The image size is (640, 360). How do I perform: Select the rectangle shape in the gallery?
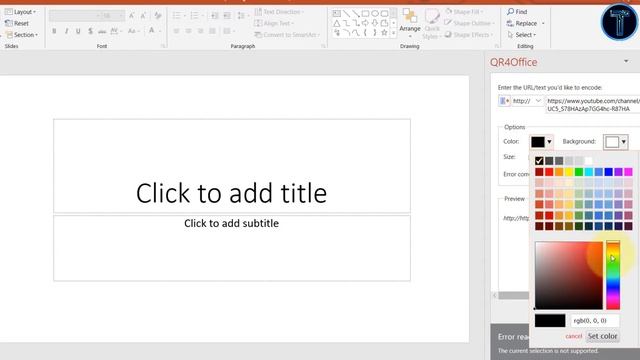365,14
